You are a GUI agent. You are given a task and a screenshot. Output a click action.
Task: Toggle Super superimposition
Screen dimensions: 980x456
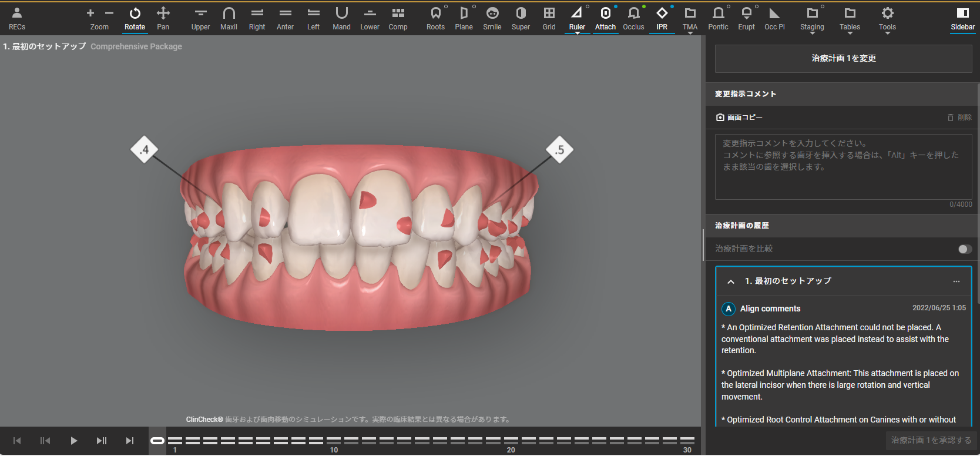pos(521,18)
